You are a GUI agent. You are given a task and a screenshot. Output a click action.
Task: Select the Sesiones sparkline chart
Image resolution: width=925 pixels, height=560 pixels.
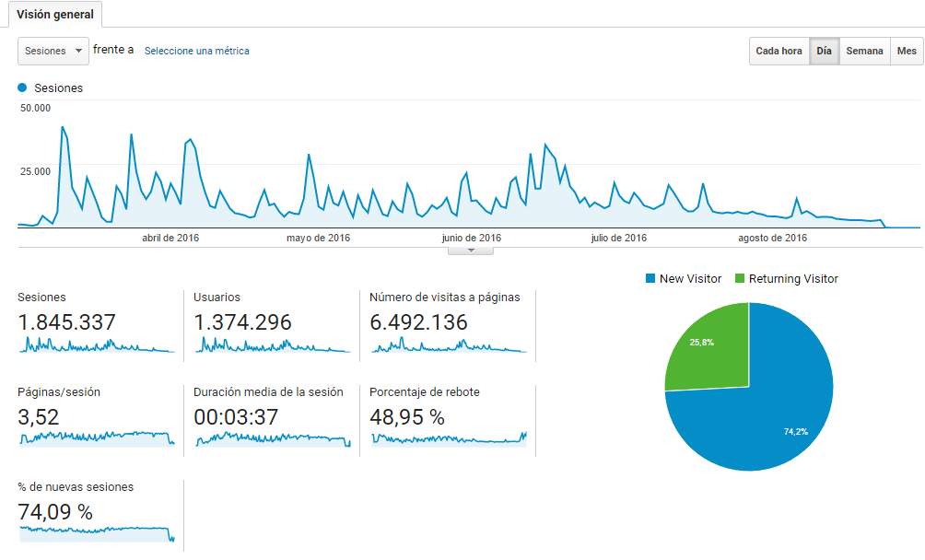click(97, 345)
